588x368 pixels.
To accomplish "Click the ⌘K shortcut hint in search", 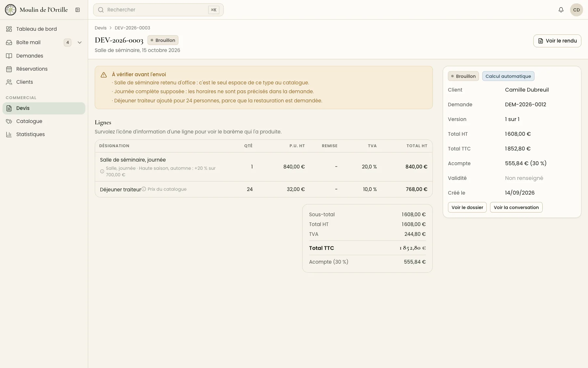I will click(x=214, y=10).
